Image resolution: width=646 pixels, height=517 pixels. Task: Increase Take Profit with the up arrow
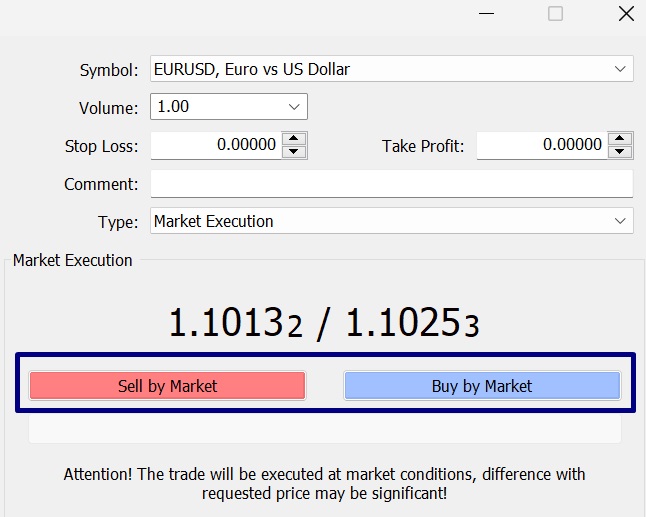click(x=620, y=139)
